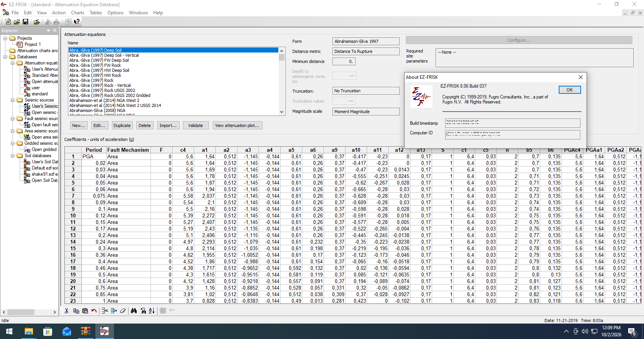The height and width of the screenshot is (339, 644).
Task: Collapse the Databases tree node
Action: pos(5,57)
